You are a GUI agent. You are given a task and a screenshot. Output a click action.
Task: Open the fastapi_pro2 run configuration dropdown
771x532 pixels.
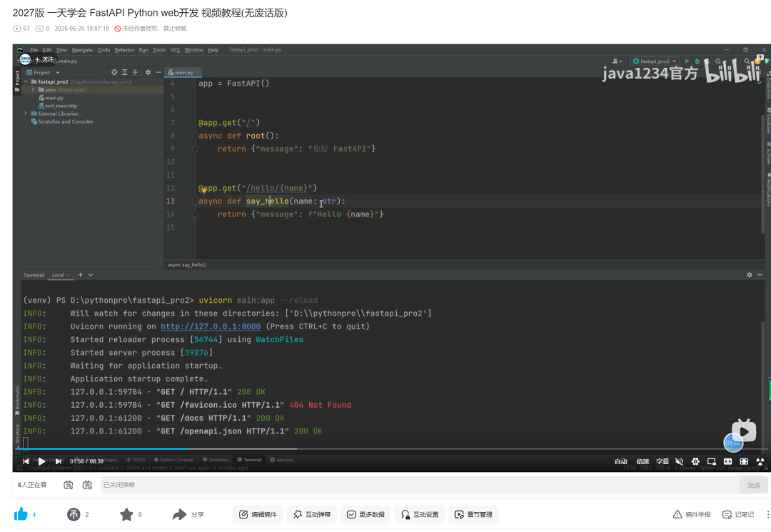[655, 61]
